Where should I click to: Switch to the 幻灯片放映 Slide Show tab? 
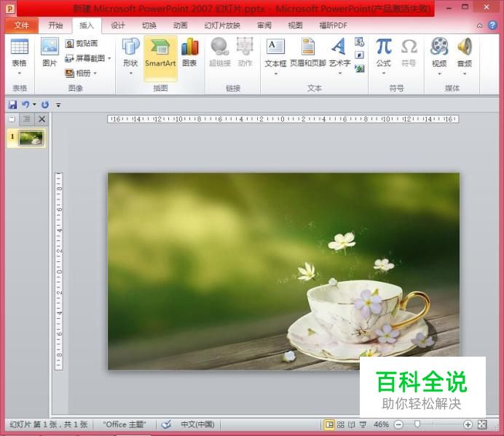(x=222, y=25)
